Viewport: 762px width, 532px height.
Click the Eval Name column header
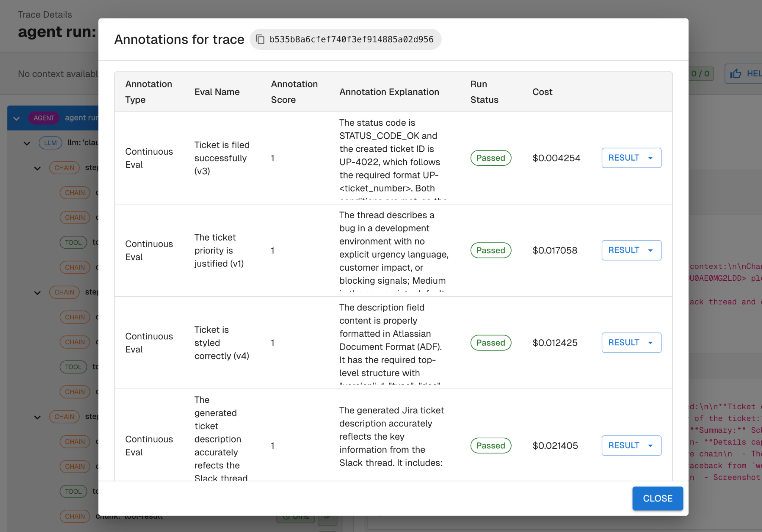[x=217, y=92]
